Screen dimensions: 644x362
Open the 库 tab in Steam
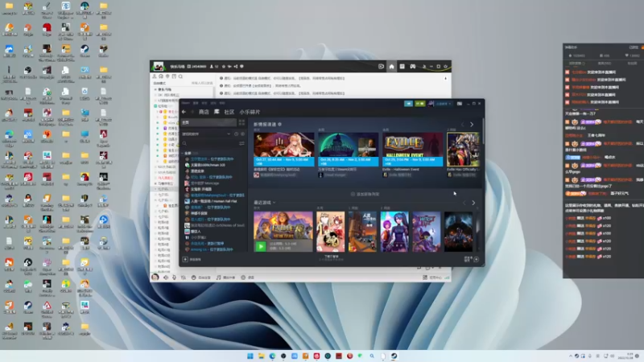point(217,112)
